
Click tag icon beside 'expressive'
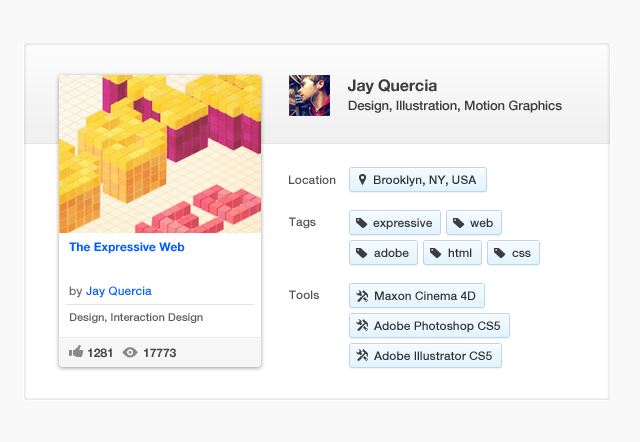click(362, 223)
